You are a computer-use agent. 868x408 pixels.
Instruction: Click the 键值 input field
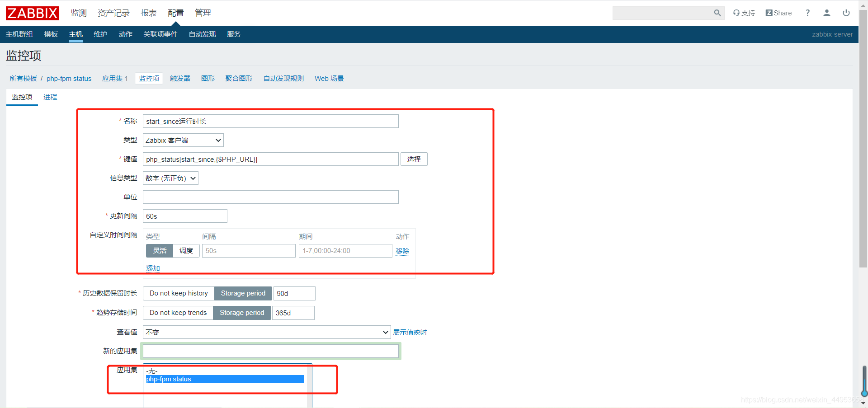(x=271, y=159)
